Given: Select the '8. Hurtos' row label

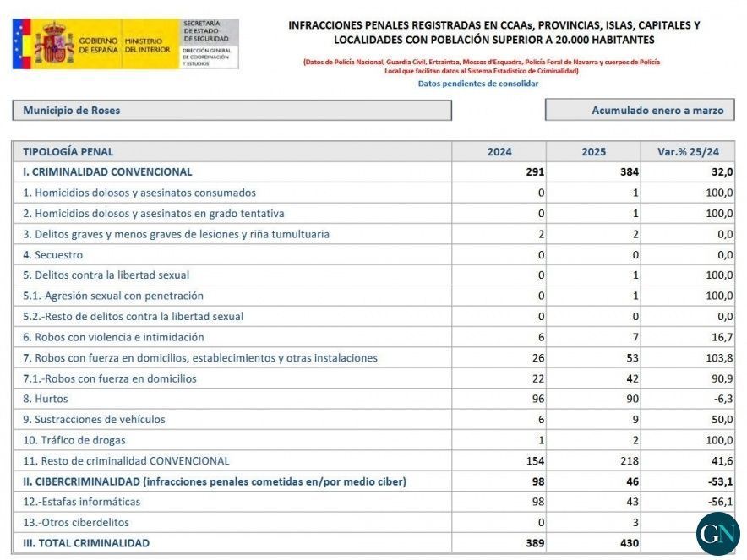Looking at the screenshot, I should [x=46, y=399].
